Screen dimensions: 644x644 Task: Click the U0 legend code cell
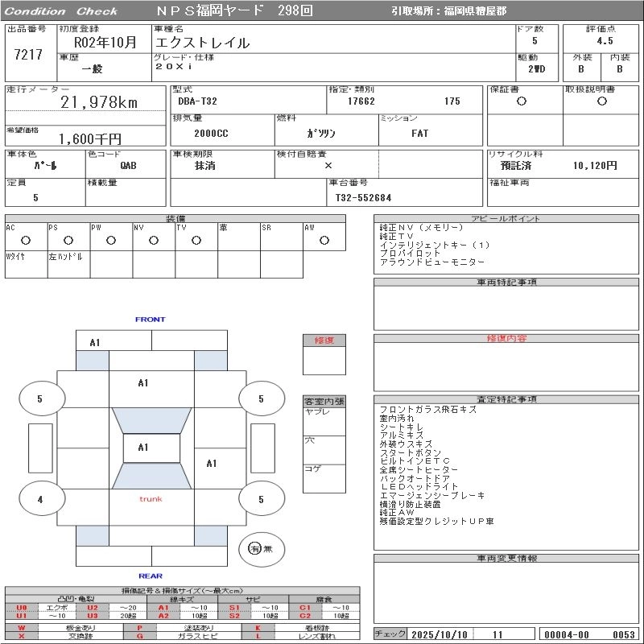pos(22,608)
